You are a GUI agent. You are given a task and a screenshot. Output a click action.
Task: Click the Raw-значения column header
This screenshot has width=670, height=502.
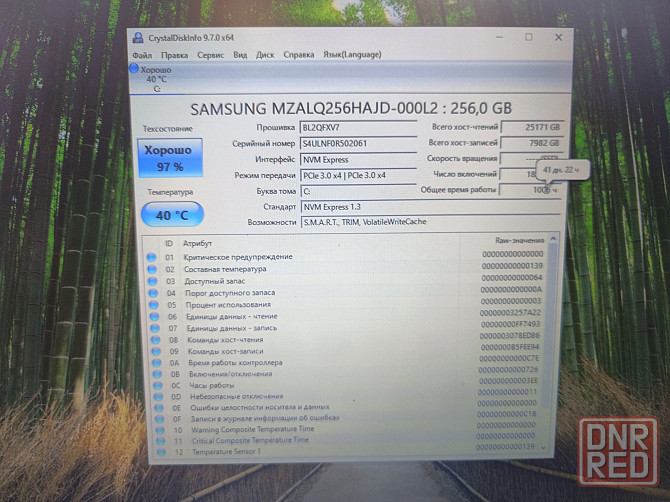tap(519, 241)
